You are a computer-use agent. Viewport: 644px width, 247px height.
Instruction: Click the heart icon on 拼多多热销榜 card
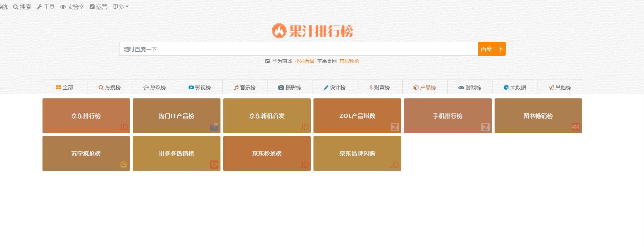click(x=214, y=165)
